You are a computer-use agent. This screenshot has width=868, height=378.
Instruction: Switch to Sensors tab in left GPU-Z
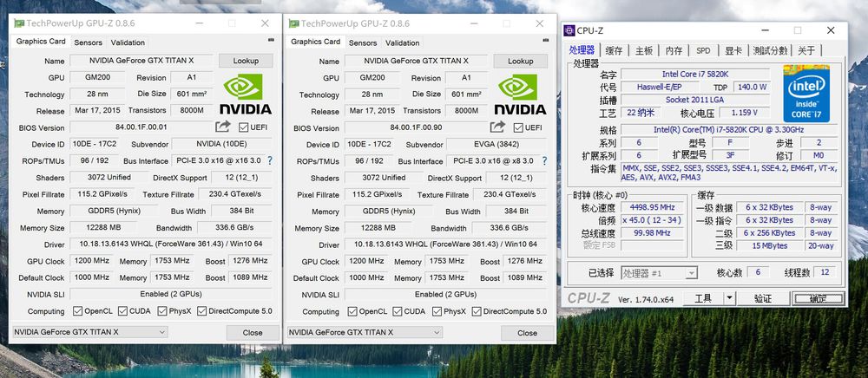(x=88, y=42)
